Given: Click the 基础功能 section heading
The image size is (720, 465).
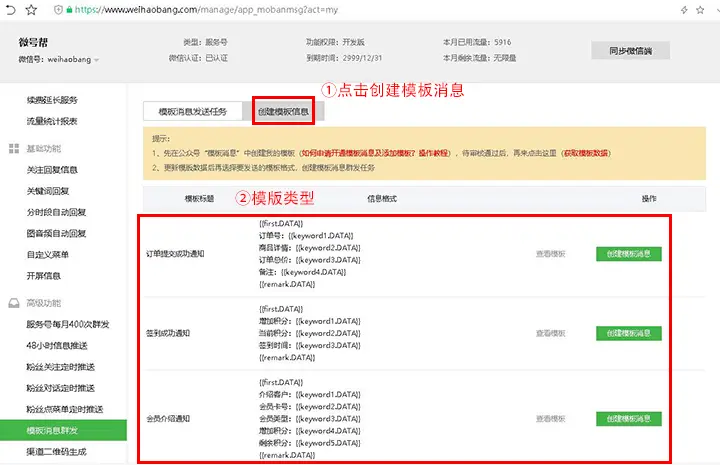Looking at the screenshot, I should (44, 148).
